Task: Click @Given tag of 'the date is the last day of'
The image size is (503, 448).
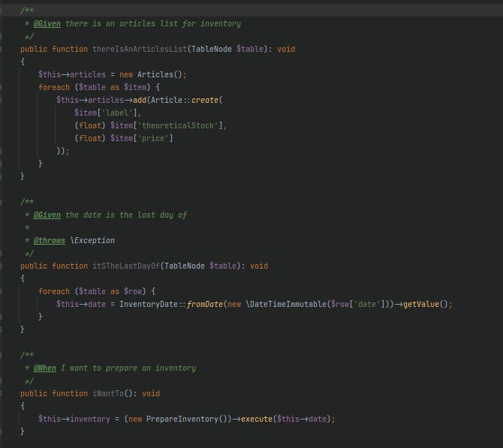Action: pos(47,215)
